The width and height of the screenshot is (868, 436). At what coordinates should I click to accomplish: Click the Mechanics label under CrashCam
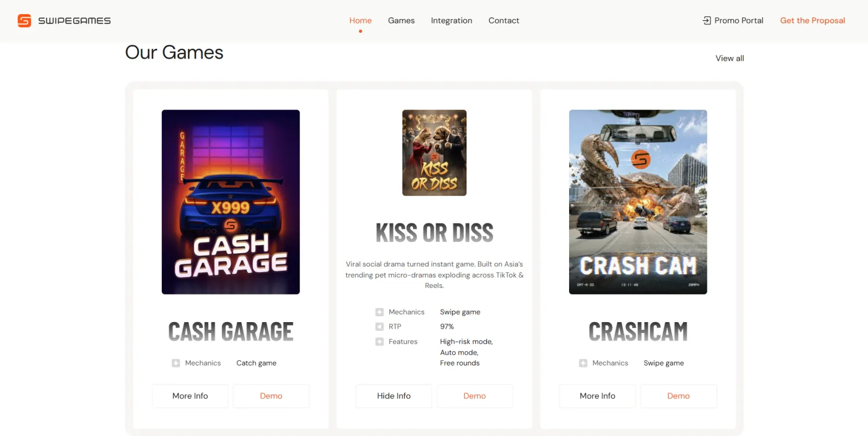tap(610, 363)
